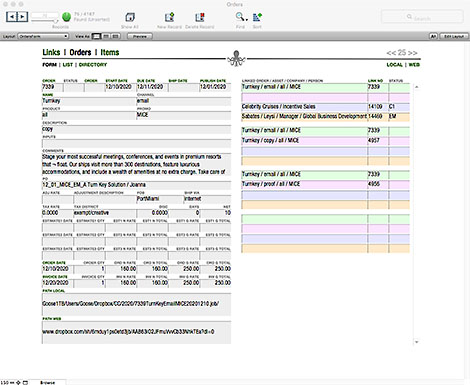This screenshot has width=470, height=385.
Task: Click the Edit Layout button
Action: (453, 36)
